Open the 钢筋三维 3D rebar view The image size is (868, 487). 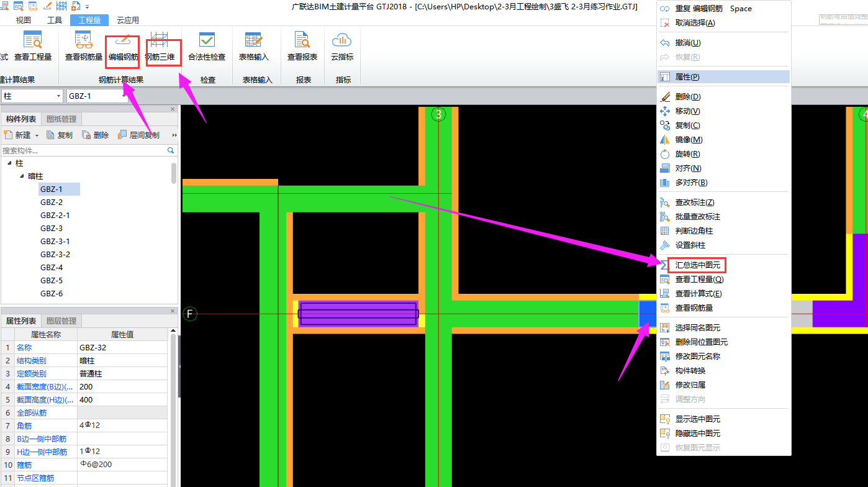[160, 46]
